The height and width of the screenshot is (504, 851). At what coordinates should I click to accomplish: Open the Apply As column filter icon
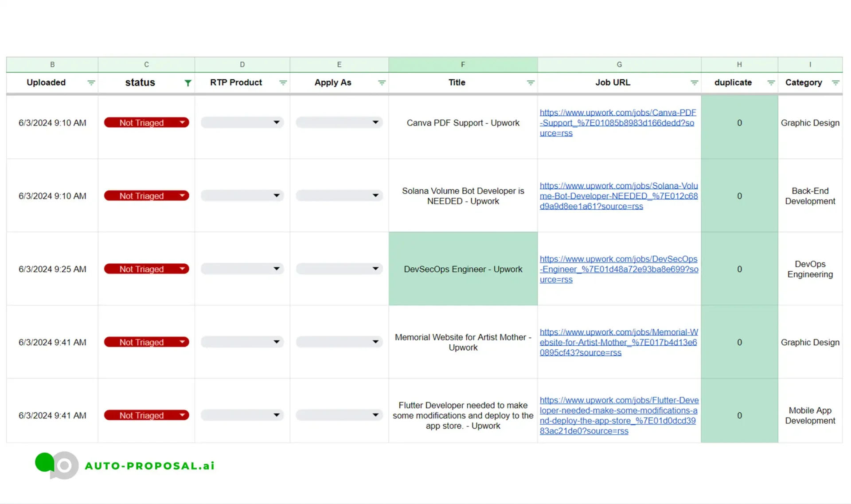[x=382, y=83]
